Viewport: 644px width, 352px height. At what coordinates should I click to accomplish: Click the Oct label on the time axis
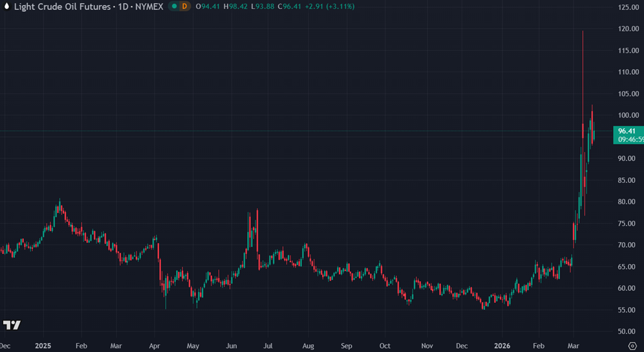[x=385, y=346]
